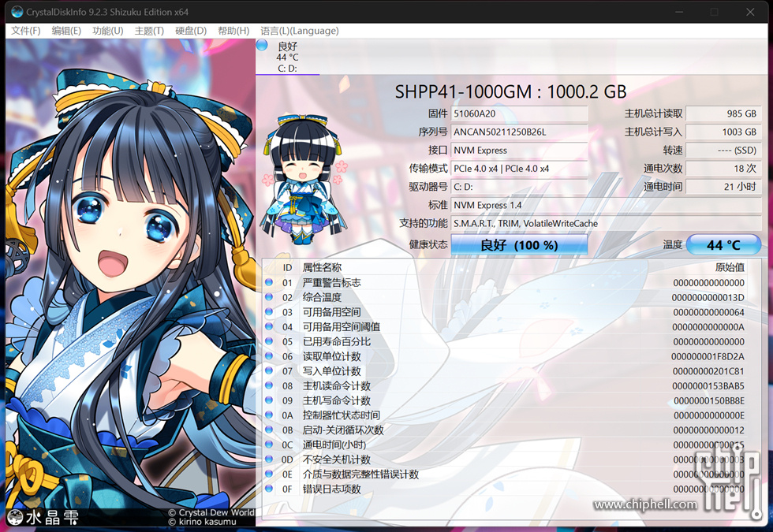Click raw value 0000000201C81
This screenshot has width=773, height=532.
click(x=708, y=371)
